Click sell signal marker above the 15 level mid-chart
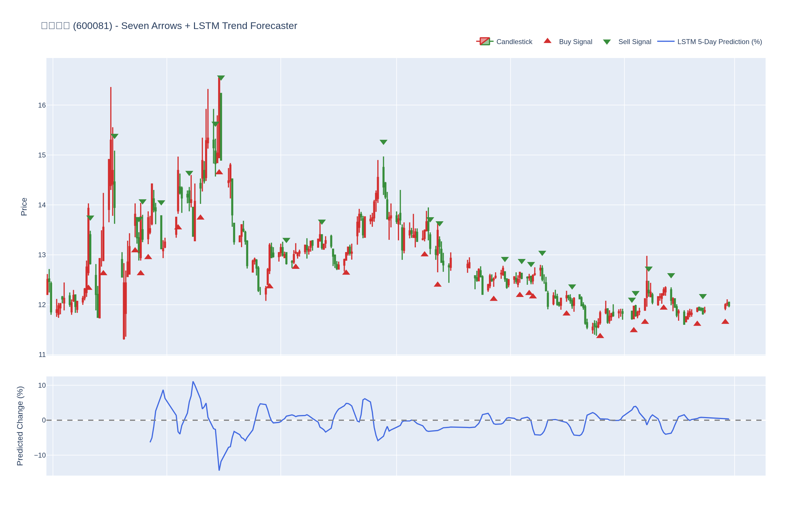812x522 pixels. [383, 142]
